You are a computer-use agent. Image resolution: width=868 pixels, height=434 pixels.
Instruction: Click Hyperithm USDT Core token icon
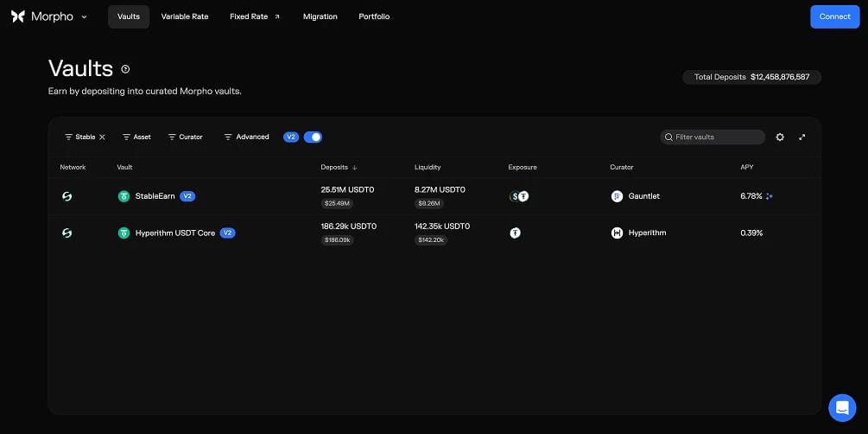click(x=124, y=233)
